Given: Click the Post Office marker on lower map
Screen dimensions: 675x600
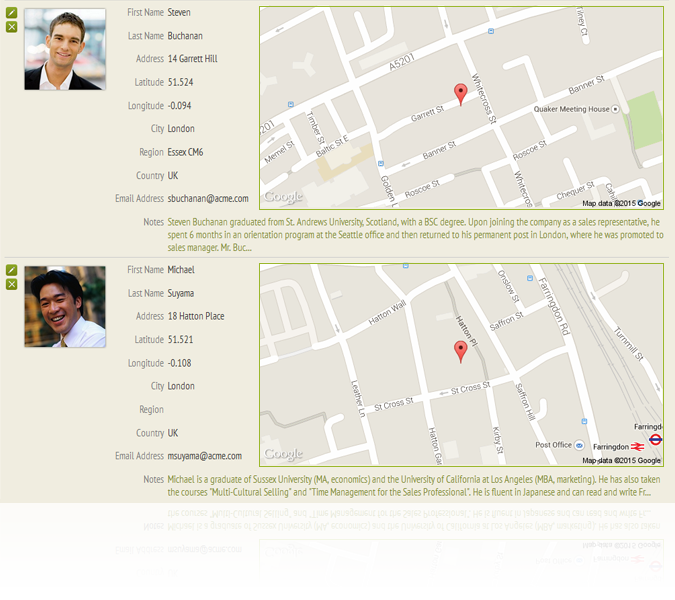Looking at the screenshot, I should pyautogui.click(x=579, y=445).
